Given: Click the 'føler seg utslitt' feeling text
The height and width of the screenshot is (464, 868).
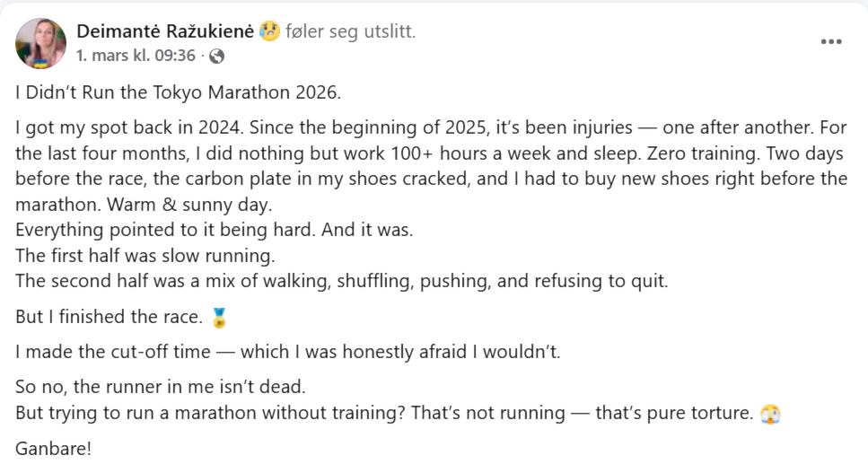Looking at the screenshot, I should tap(350, 31).
